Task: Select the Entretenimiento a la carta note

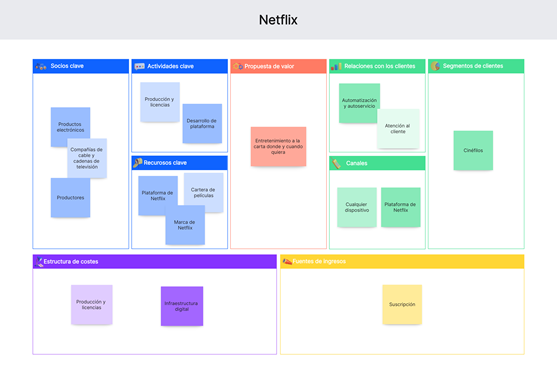Action: (278, 146)
